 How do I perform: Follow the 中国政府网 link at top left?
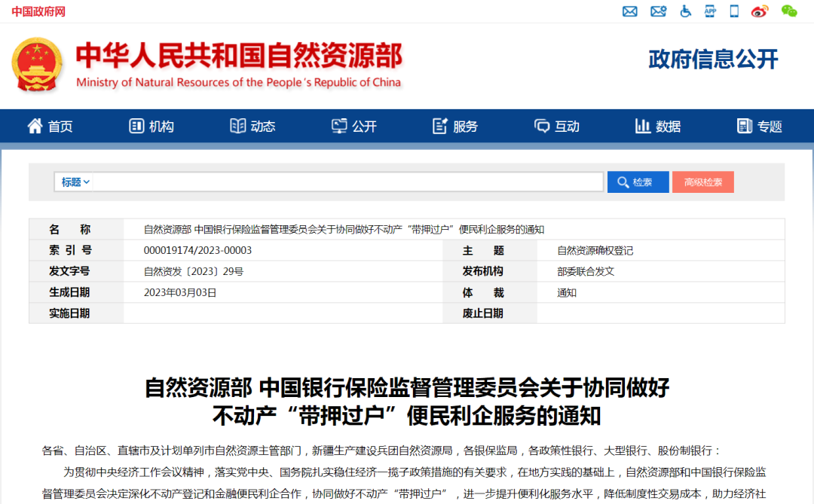click(x=38, y=11)
